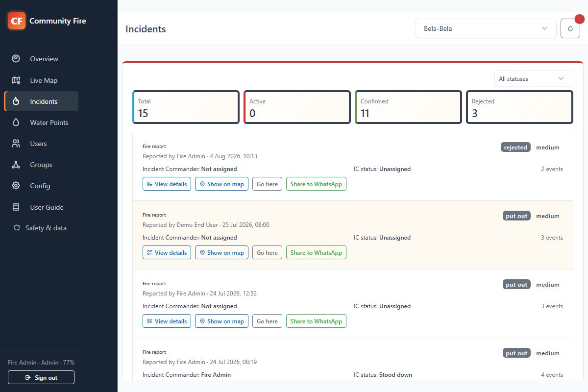Click 'IC status: Stood down' text
The width and height of the screenshot is (588, 392).
383,375
